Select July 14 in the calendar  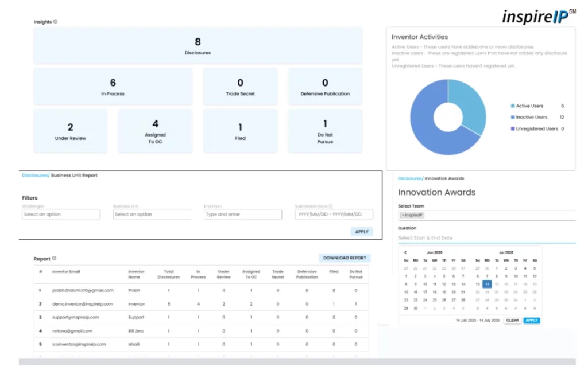486,284
